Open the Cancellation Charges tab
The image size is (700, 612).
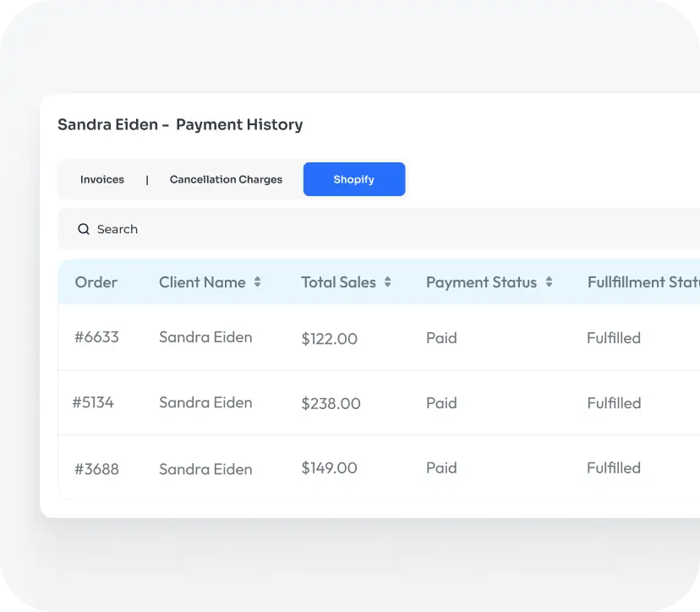click(226, 180)
